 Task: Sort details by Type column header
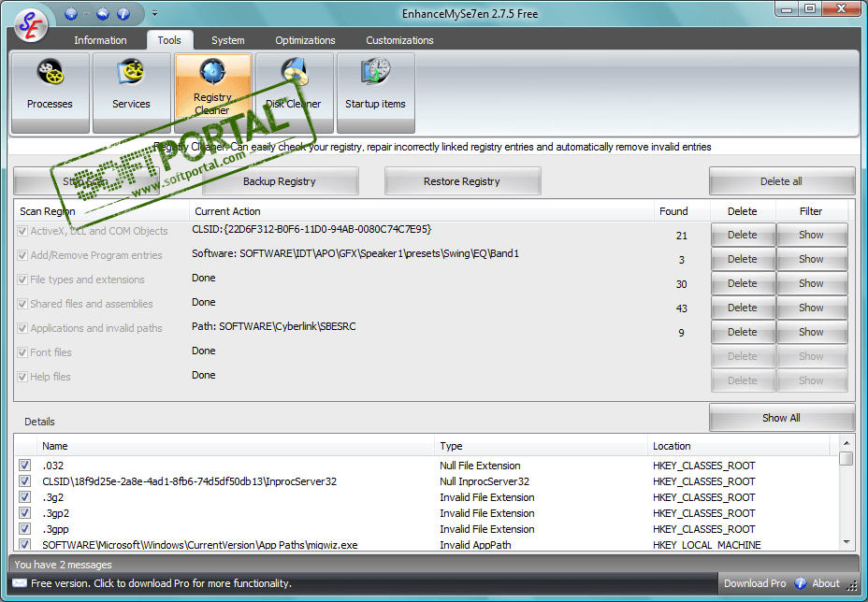point(541,446)
